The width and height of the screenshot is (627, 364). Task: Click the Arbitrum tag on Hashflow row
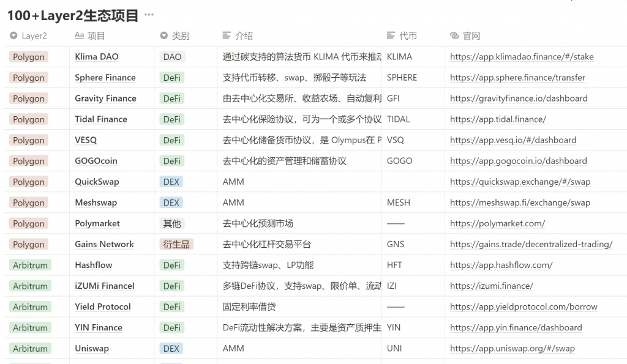click(x=30, y=265)
